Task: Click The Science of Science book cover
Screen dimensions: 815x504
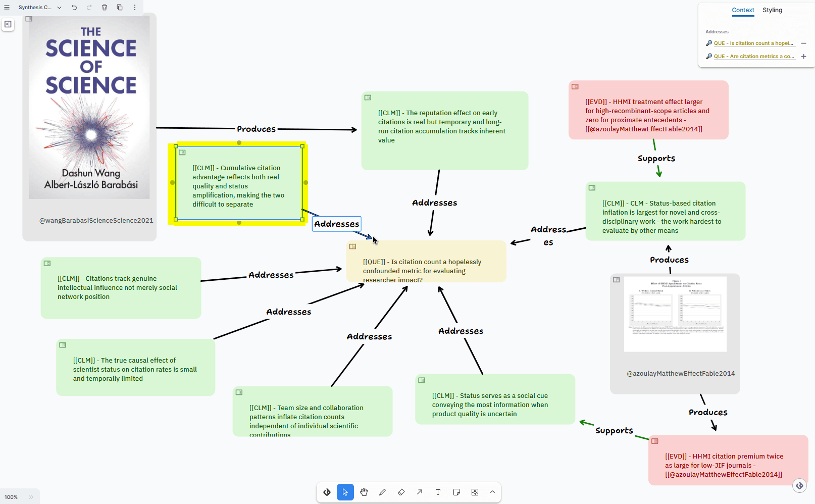Action: (89, 107)
